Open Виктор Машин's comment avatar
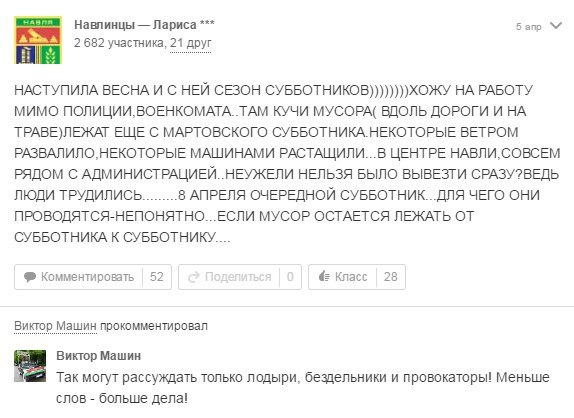The width and height of the screenshot is (574, 418). tap(30, 366)
